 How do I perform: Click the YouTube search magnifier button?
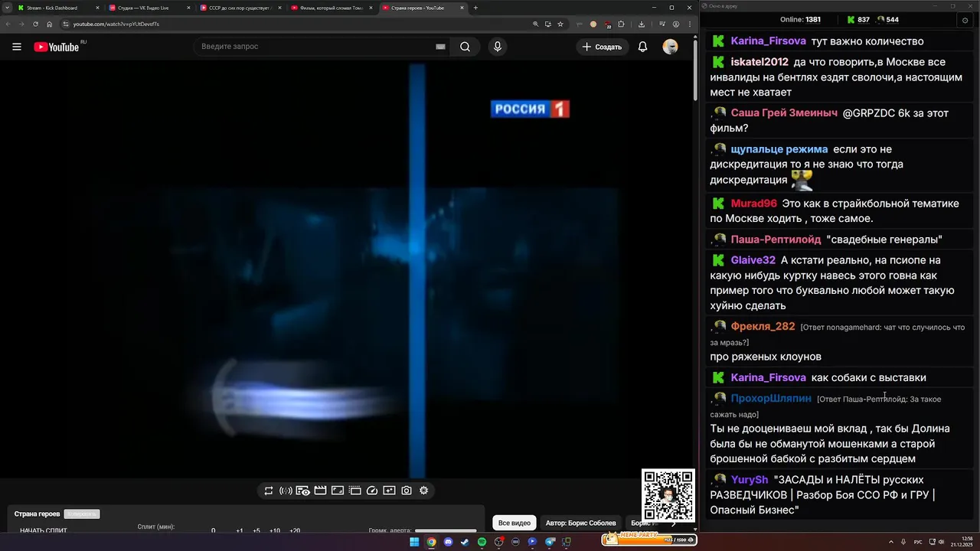click(x=465, y=47)
